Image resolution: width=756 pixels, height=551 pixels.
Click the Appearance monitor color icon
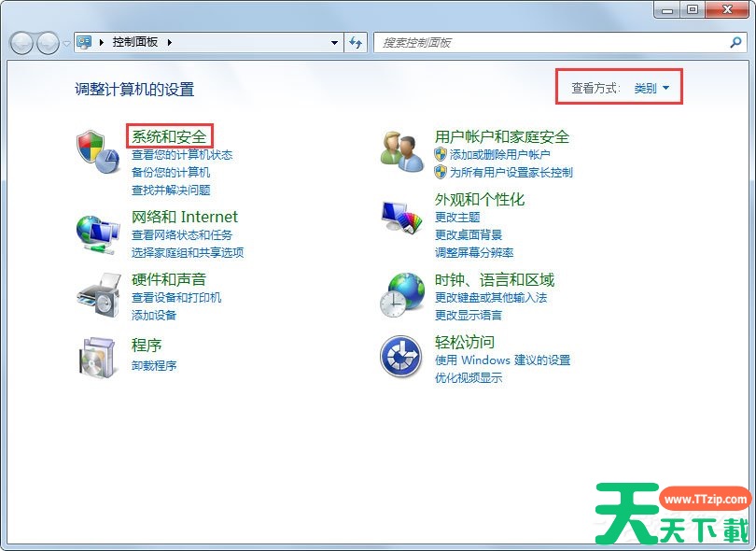coord(401,217)
